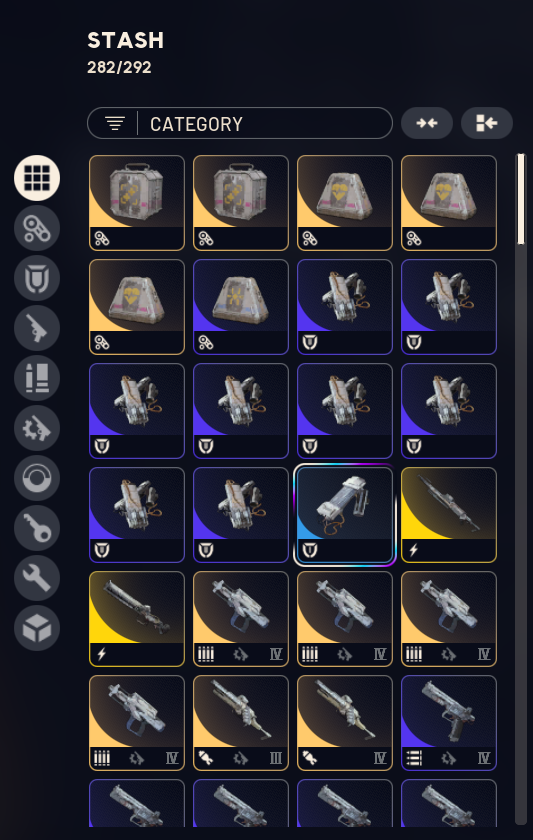
Task: Click the stash vertical scrollbar
Action: [x=521, y=489]
